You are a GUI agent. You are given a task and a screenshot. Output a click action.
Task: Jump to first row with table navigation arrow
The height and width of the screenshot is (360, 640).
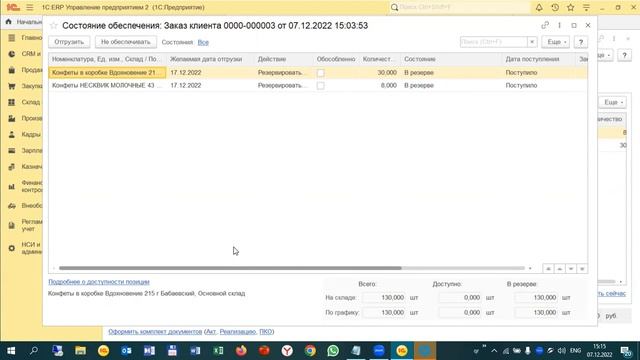point(548,269)
